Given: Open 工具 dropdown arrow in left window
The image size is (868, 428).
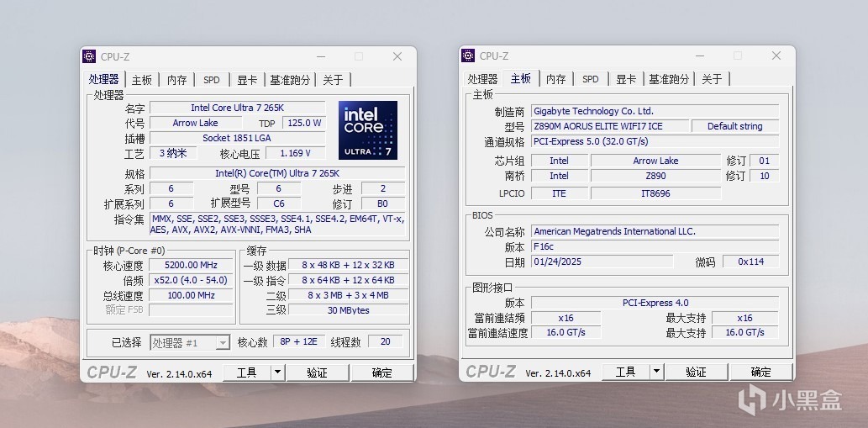Looking at the screenshot, I should point(278,373).
